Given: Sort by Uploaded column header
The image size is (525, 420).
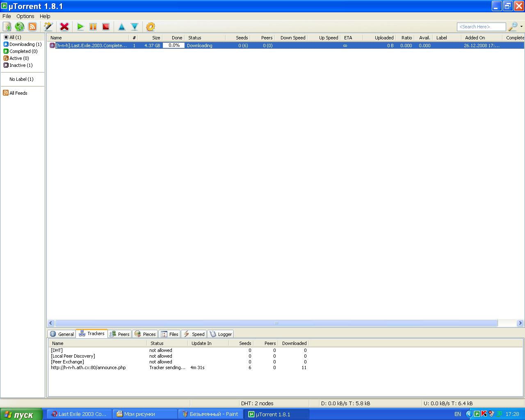Looking at the screenshot, I should pos(379,38).
